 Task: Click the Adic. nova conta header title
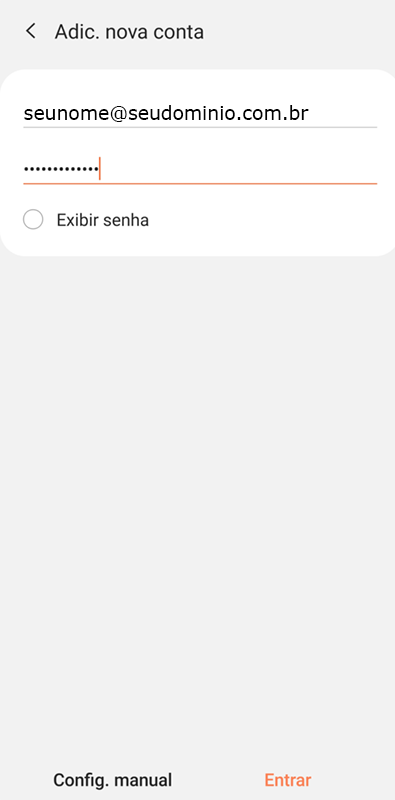[129, 32]
